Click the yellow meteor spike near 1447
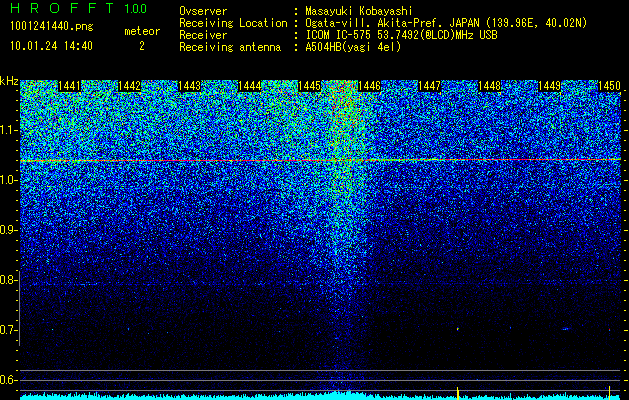This screenshot has width=629, height=400. pyautogui.click(x=458, y=392)
